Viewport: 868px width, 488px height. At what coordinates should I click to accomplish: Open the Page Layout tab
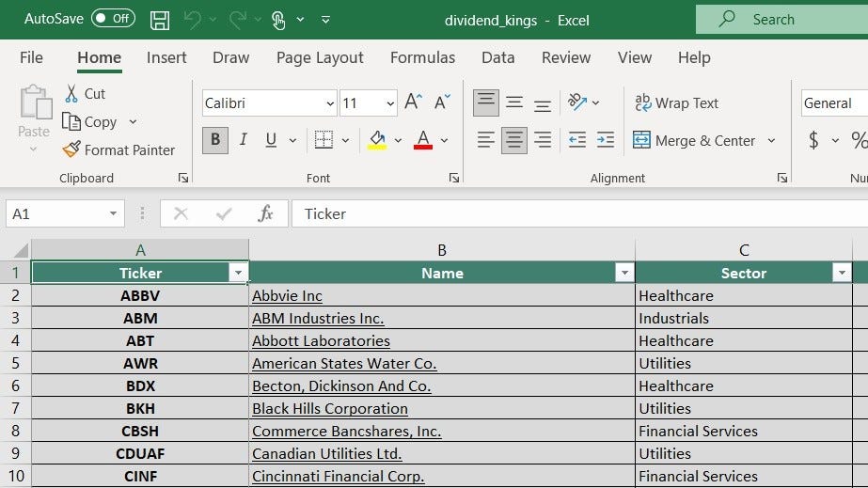[320, 57]
